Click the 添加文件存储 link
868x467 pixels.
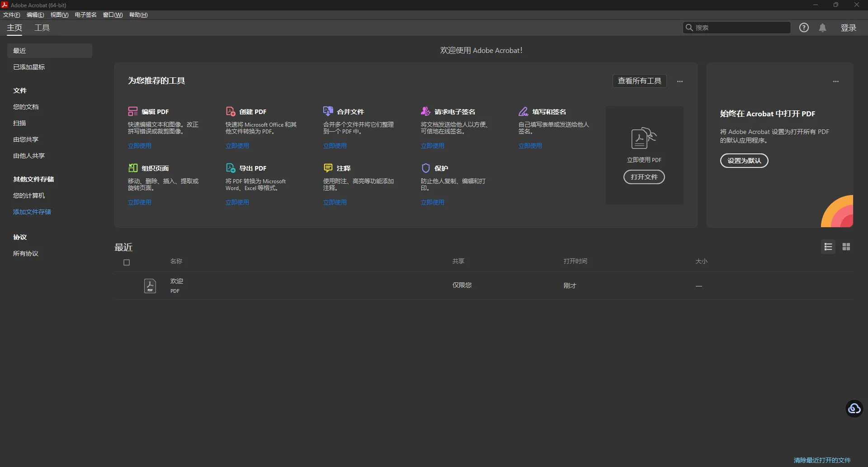tap(32, 212)
